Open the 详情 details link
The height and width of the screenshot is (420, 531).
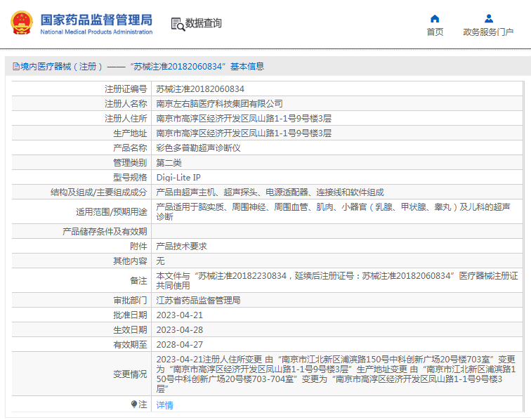[x=164, y=405]
